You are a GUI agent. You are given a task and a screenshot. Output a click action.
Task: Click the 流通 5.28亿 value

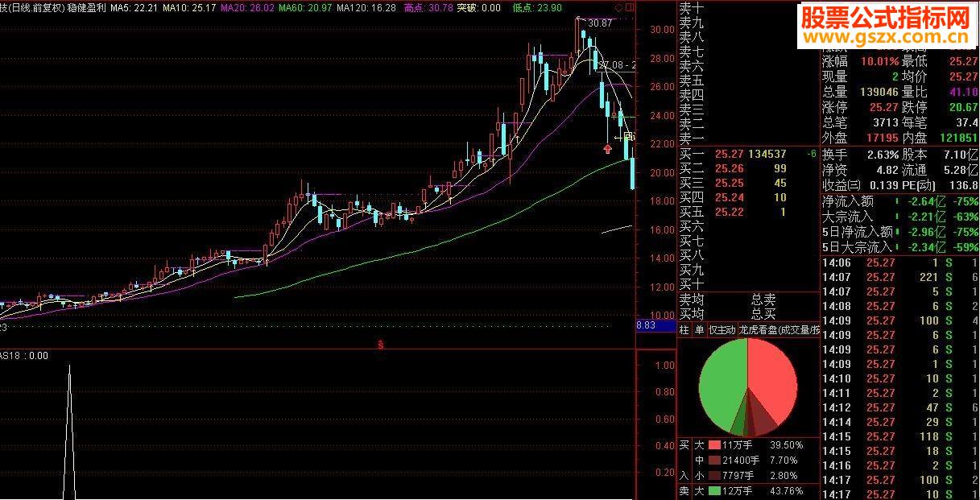coord(961,170)
